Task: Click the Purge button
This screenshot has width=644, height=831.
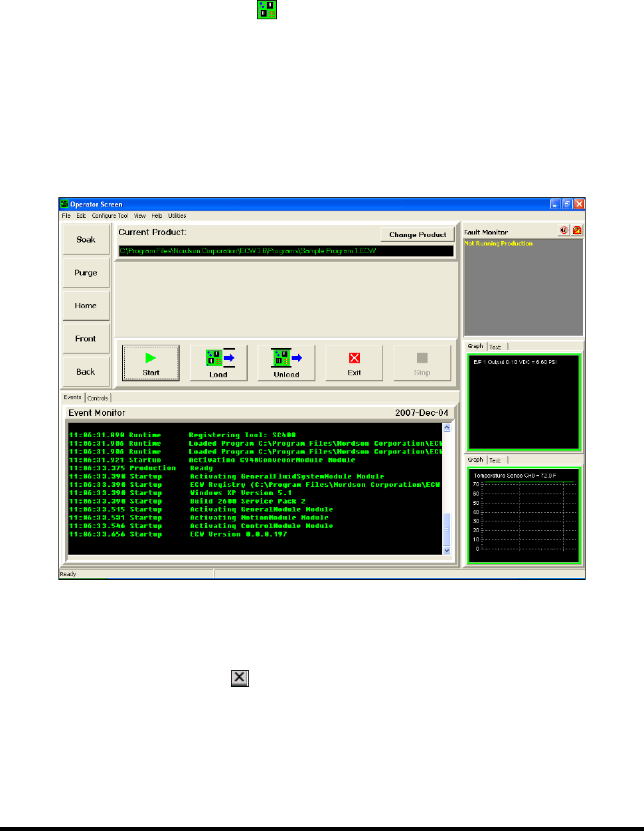Action: 86,273
